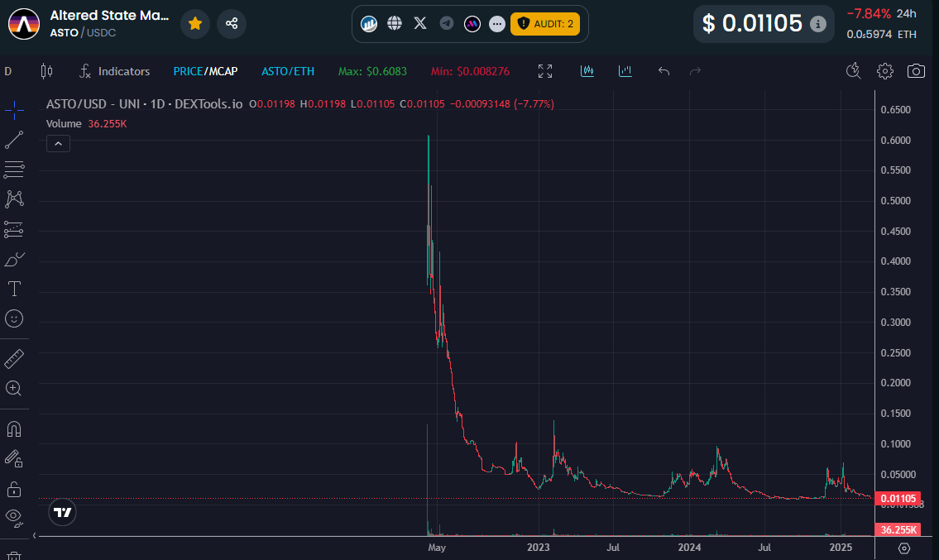Select the Fibonacci retracement lines tool
Screen dimensions: 939x560
14,170
